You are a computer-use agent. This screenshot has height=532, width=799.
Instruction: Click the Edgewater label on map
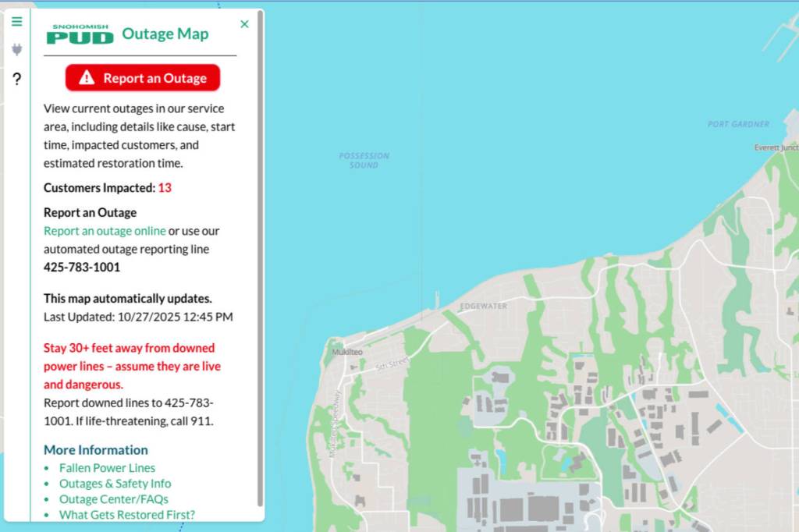(483, 306)
